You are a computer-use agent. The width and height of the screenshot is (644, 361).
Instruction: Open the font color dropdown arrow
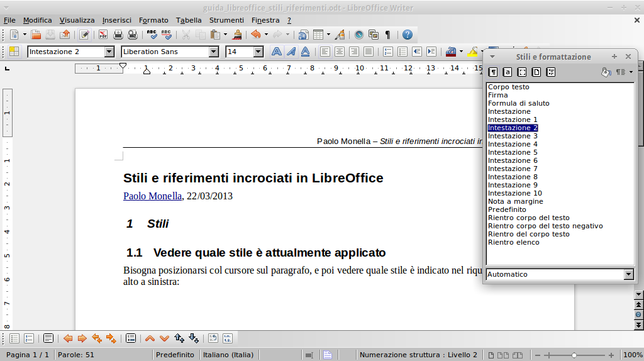point(461,52)
